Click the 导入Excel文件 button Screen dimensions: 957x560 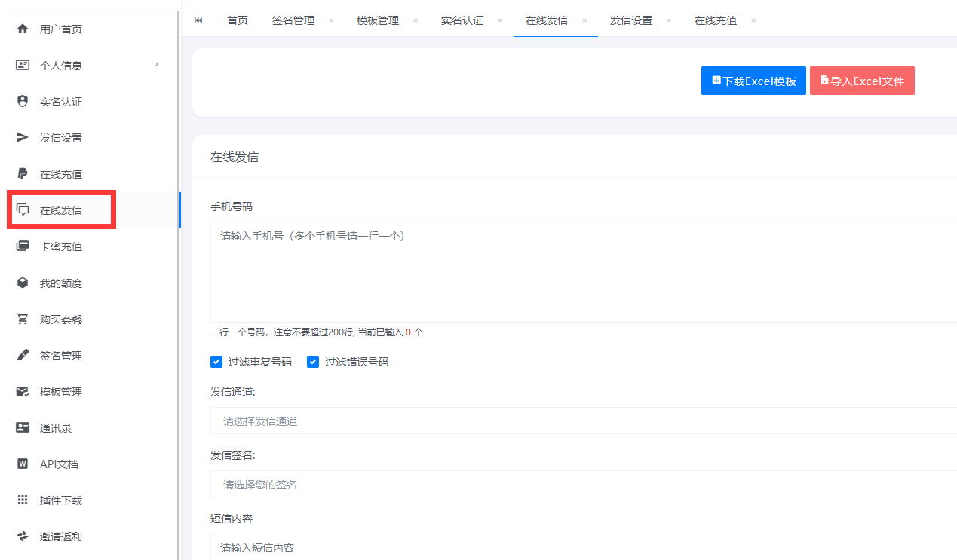click(x=862, y=81)
